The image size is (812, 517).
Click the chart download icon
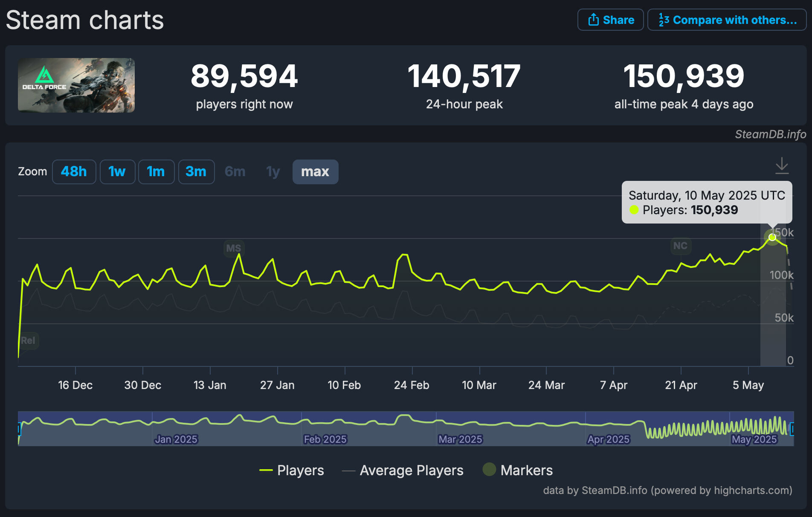coord(782,166)
